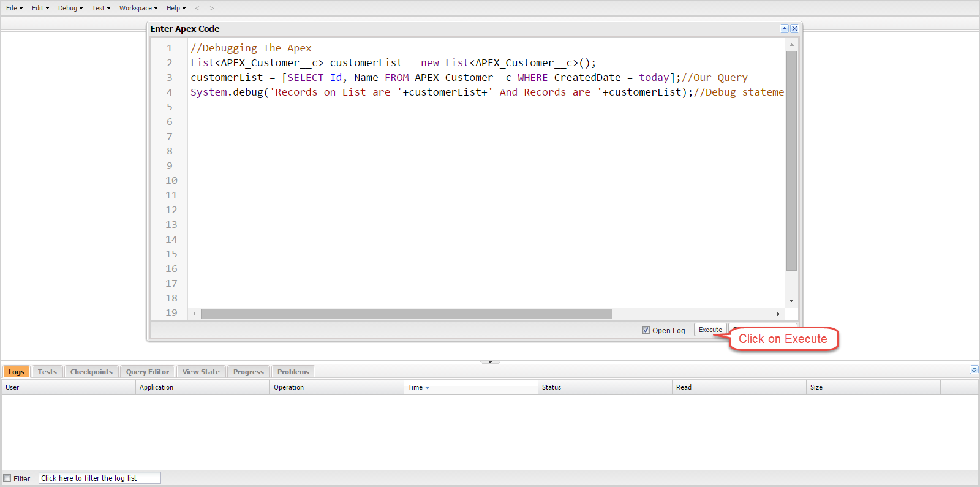The width and height of the screenshot is (980, 487).
Task: Click the code editor scroll-down arrow
Action: tap(791, 301)
